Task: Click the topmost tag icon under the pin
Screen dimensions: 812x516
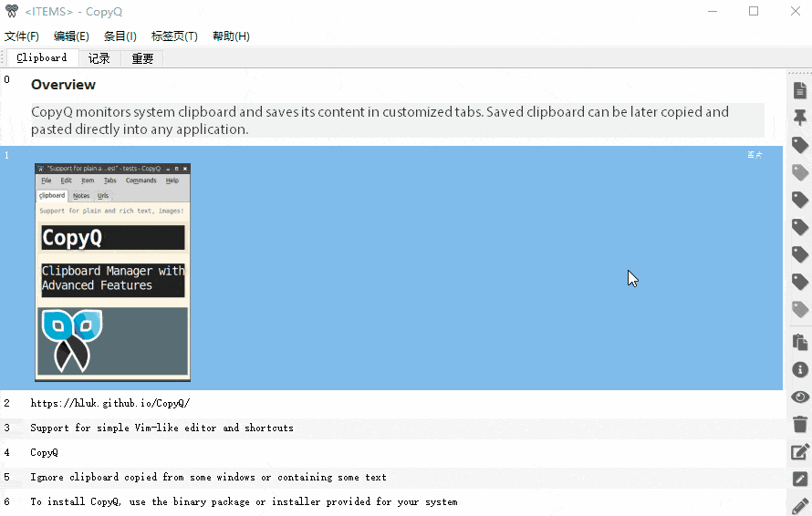Action: [800, 145]
